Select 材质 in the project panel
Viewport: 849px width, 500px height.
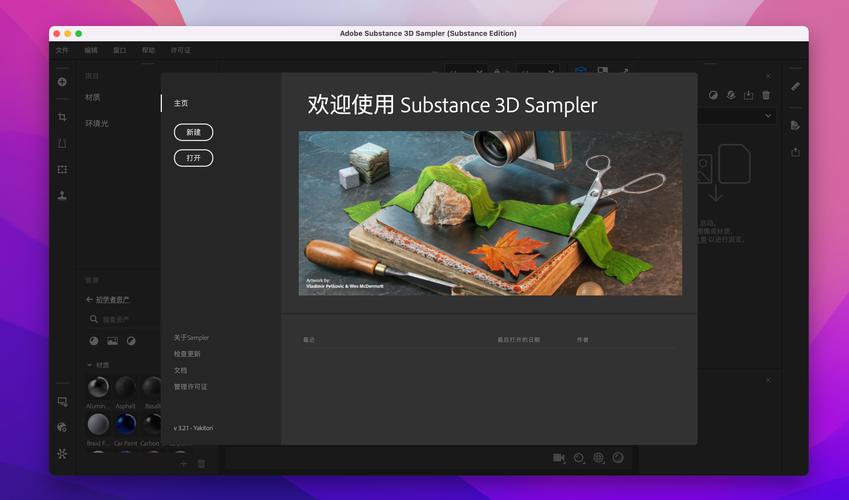click(x=93, y=97)
